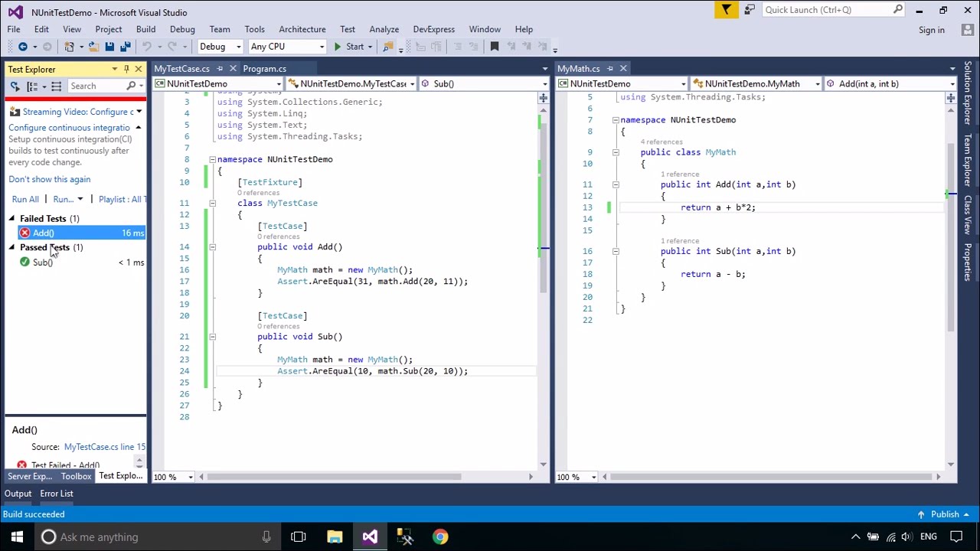This screenshot has height=551, width=980.
Task: Click the notifications flag icon in title bar
Action: (726, 10)
